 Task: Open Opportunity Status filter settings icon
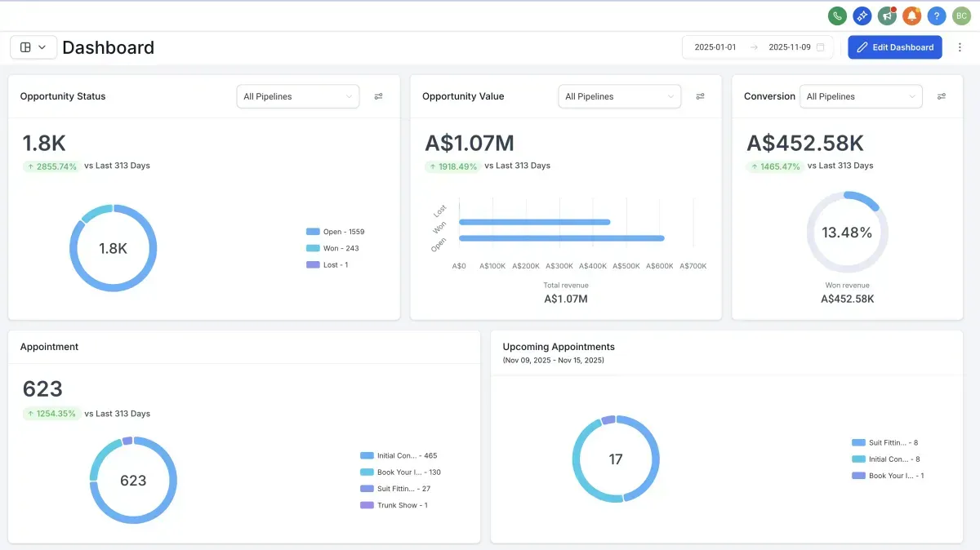(379, 96)
